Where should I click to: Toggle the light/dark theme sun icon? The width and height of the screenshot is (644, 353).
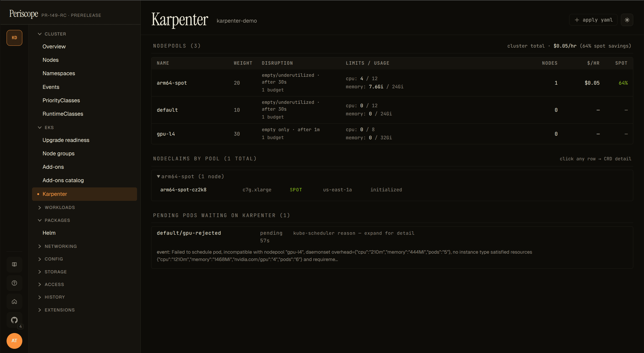click(627, 20)
